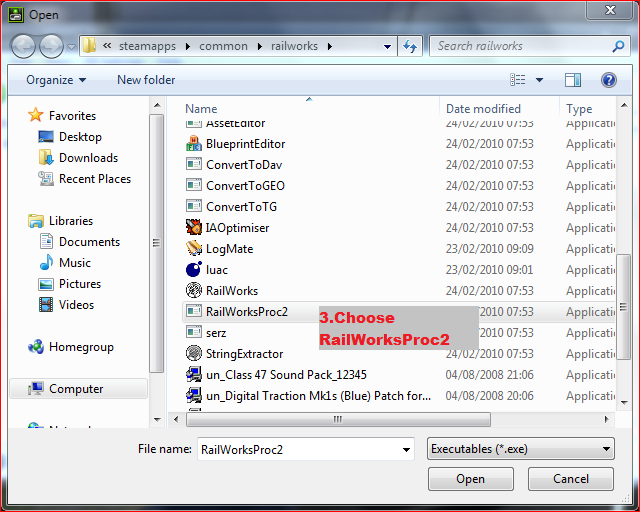This screenshot has height=512, width=640.
Task: Open the help icon
Action: tap(609, 80)
